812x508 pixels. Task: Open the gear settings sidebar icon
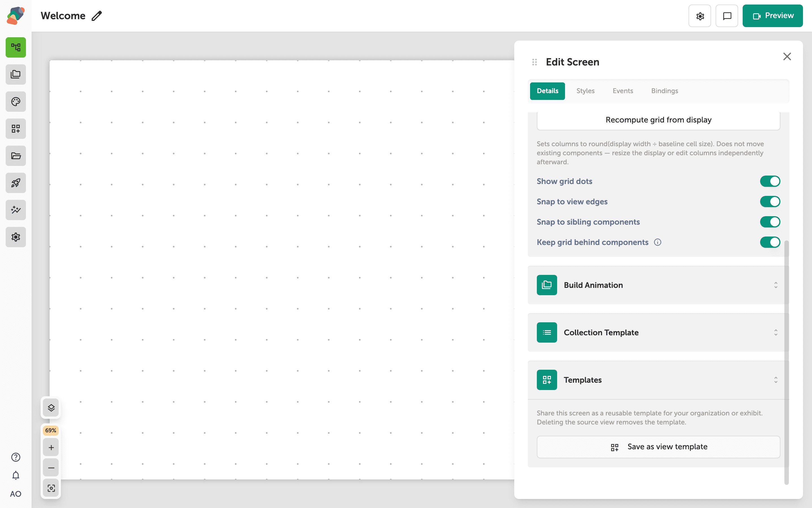[16, 237]
